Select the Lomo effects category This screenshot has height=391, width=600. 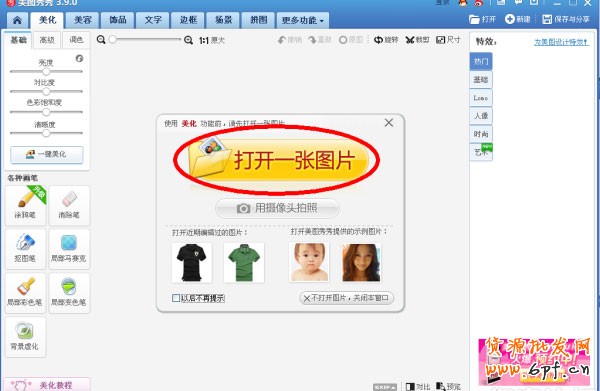481,98
